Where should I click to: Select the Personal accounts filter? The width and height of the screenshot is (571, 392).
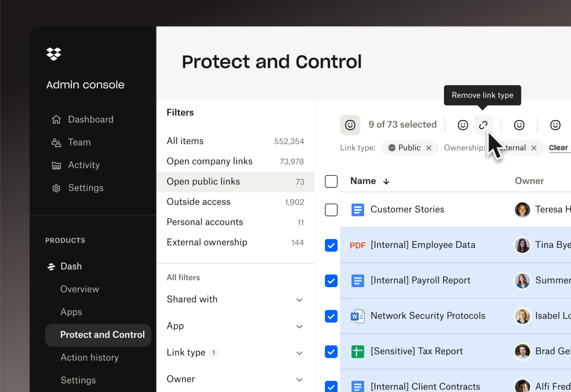(235, 223)
